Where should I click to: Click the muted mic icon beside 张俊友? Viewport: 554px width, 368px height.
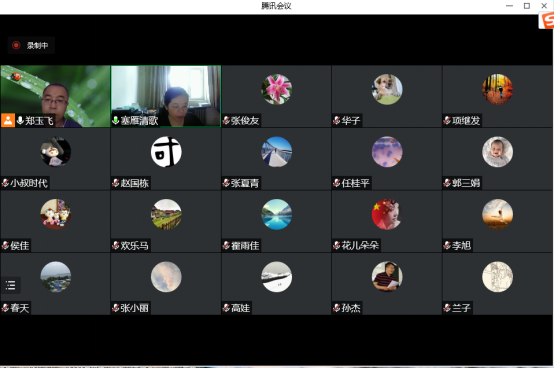(226, 121)
